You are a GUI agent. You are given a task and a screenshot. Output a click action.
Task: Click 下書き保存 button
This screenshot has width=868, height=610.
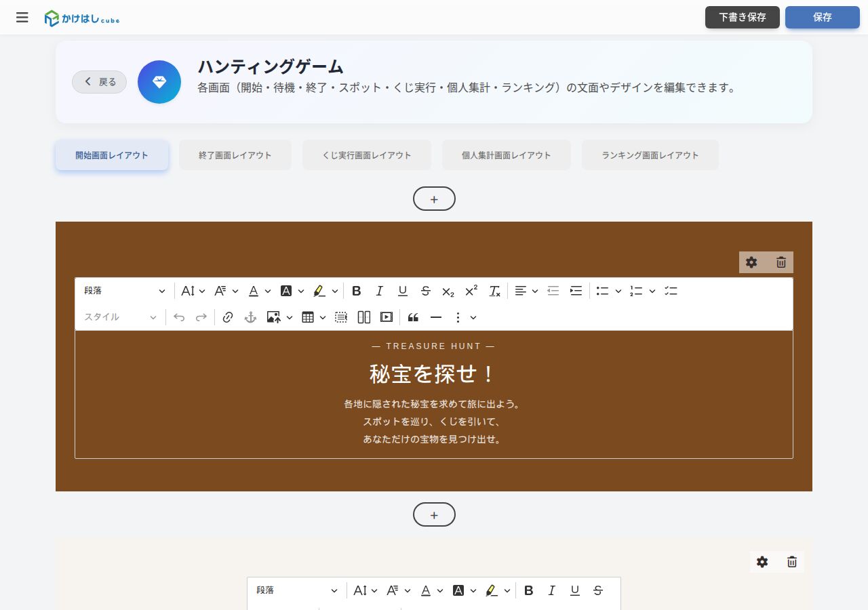(x=743, y=18)
